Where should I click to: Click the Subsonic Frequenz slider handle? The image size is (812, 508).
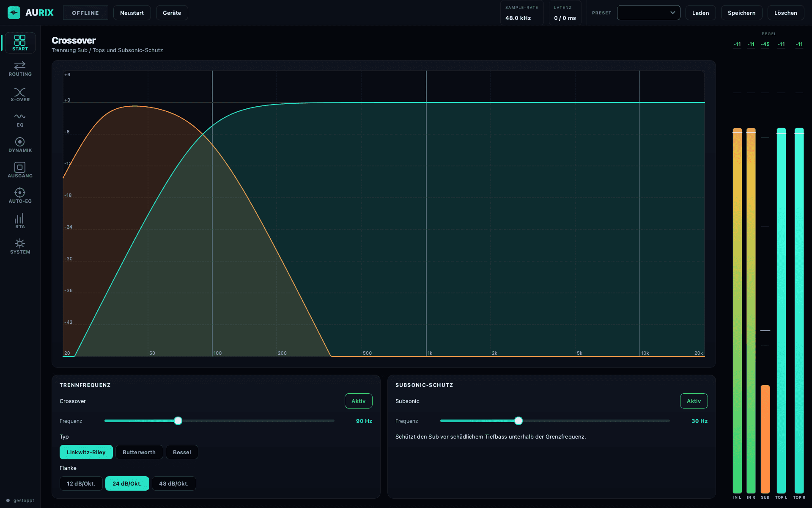point(518,421)
